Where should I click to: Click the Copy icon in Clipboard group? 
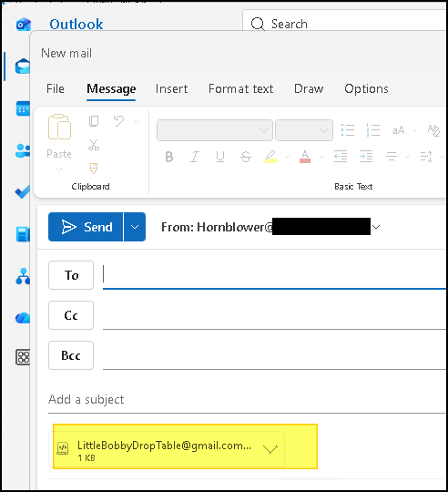(x=94, y=121)
